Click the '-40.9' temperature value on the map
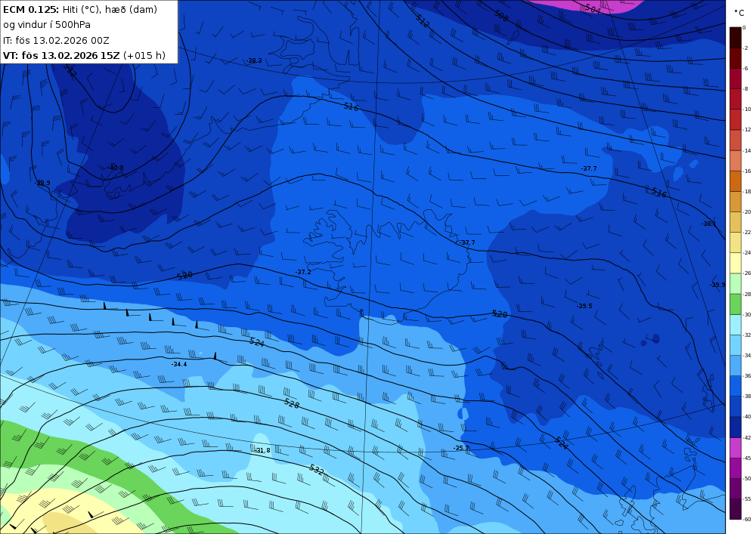756x534 pixels. click(x=116, y=168)
